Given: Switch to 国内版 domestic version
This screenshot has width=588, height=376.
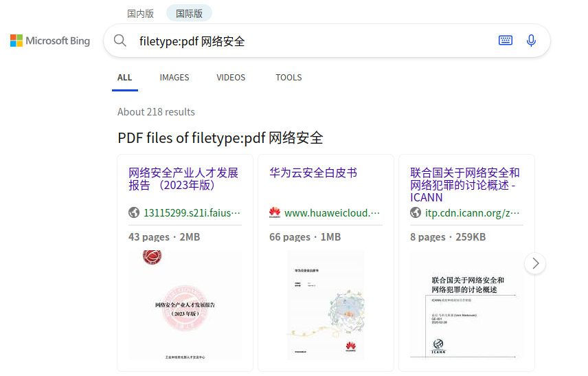Looking at the screenshot, I should pos(141,14).
